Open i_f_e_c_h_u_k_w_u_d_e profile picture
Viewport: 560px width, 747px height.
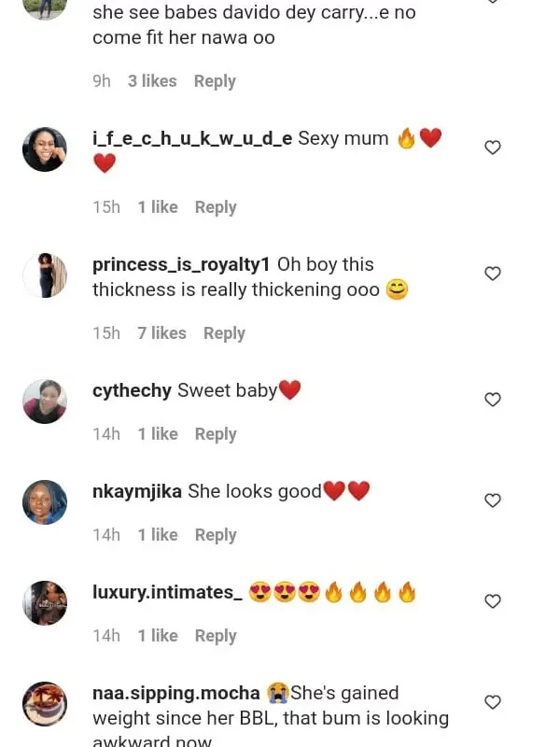[45, 149]
